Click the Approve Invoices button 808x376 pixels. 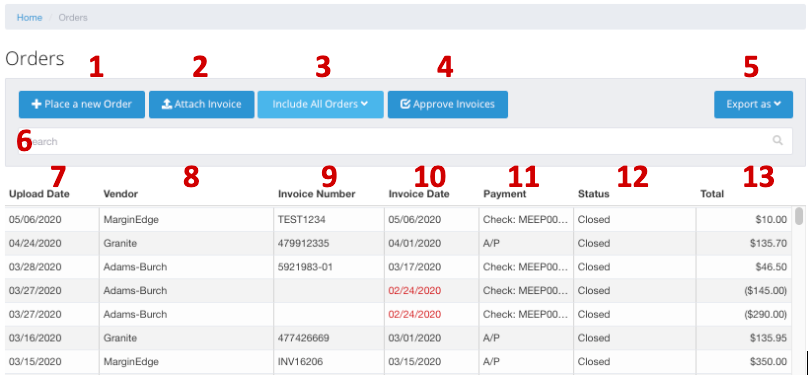pos(448,105)
